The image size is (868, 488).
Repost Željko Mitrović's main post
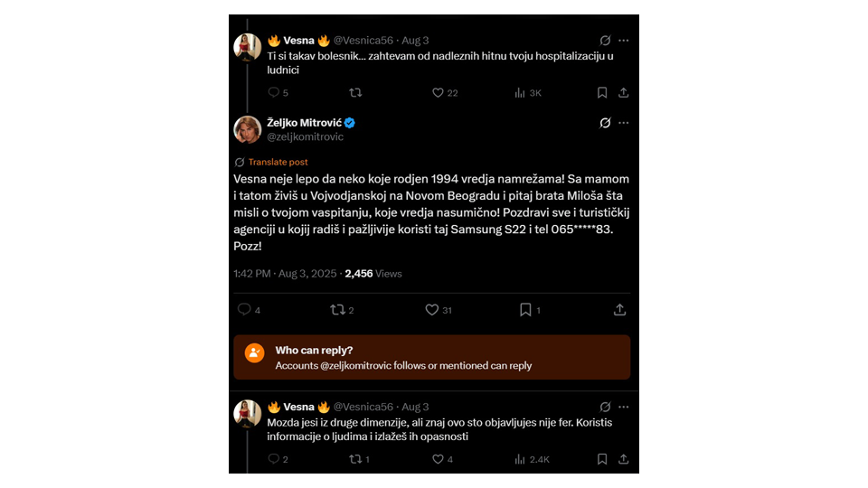coord(337,309)
